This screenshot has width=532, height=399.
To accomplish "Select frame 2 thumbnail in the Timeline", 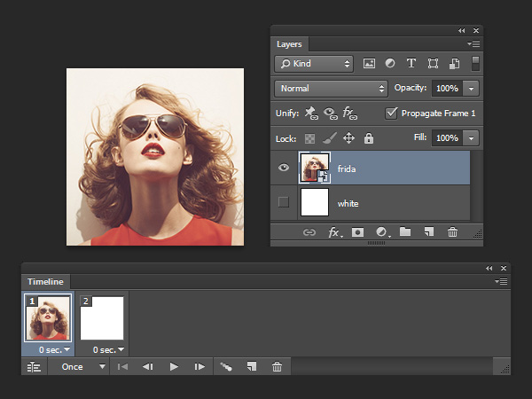I will point(102,318).
